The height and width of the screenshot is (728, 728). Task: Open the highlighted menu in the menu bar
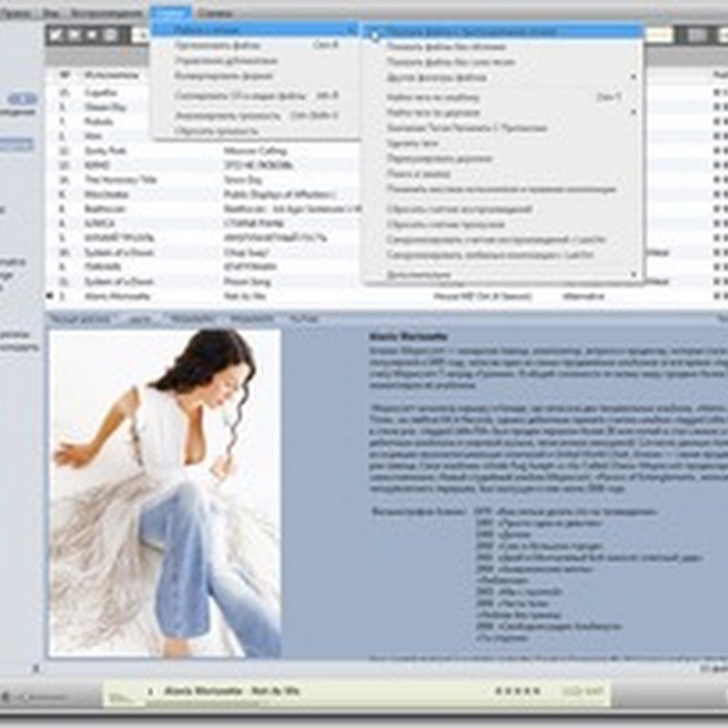[170, 13]
